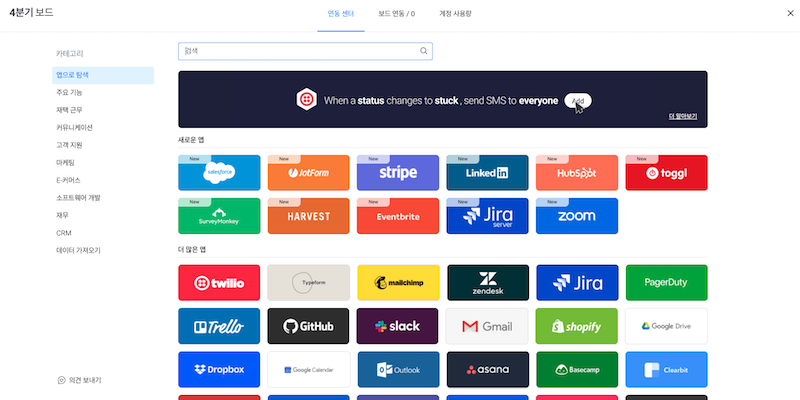Select the Shopify app tile
The width and height of the screenshot is (800, 400).
click(x=577, y=326)
